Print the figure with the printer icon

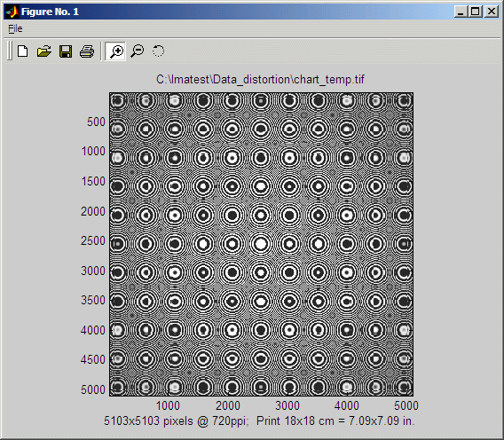(x=87, y=51)
